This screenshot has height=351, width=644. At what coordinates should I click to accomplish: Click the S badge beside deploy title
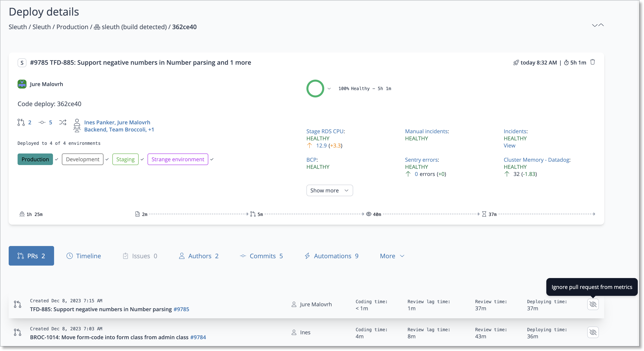[22, 63]
